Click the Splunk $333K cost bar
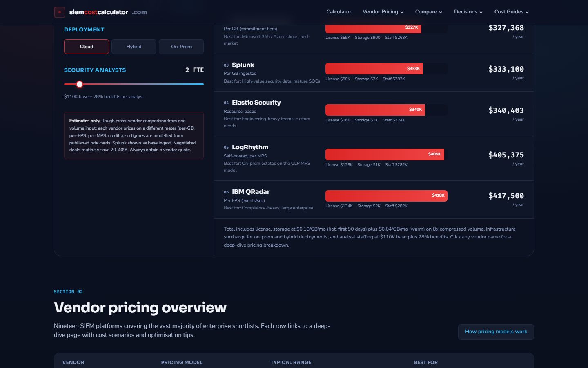Screen dimensions: 588x368 coord(374,69)
